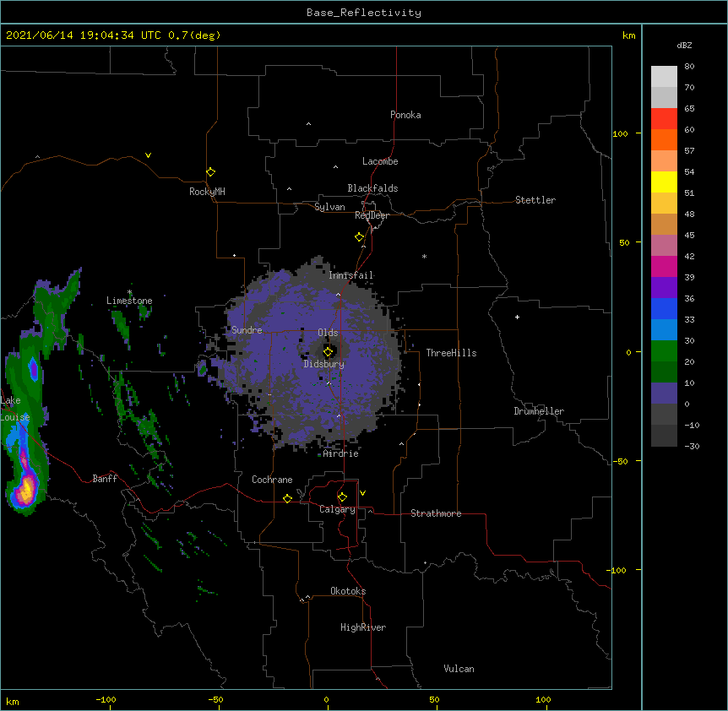Pick the white 70-80 dBZ legend swatch
This screenshot has width=728, height=711.
click(x=664, y=76)
